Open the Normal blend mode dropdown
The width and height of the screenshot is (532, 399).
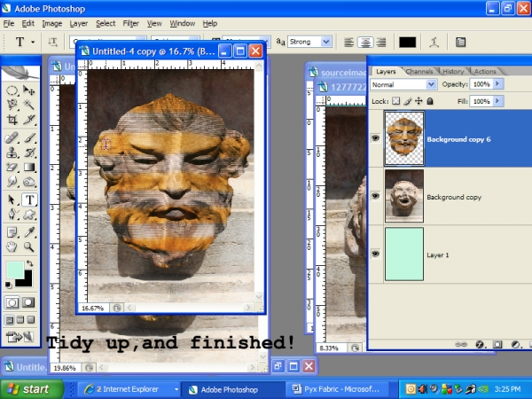(x=431, y=84)
